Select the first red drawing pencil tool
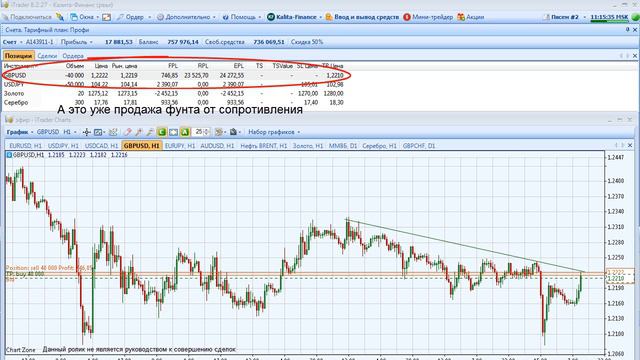The image size is (640, 360). point(128,132)
